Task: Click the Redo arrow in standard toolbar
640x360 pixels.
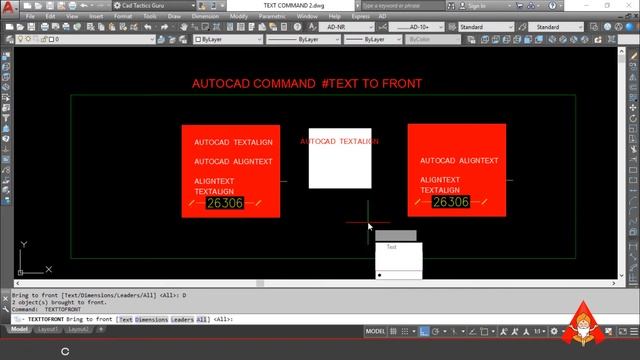Action: pos(164,27)
